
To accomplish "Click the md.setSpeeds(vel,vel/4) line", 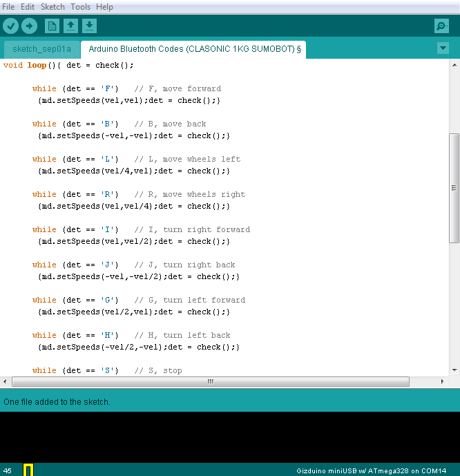I will [134, 206].
